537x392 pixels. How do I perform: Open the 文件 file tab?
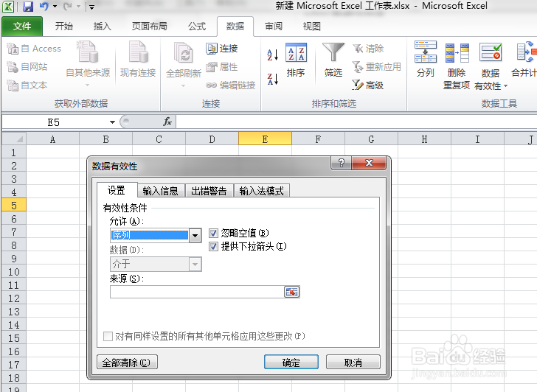(x=22, y=27)
